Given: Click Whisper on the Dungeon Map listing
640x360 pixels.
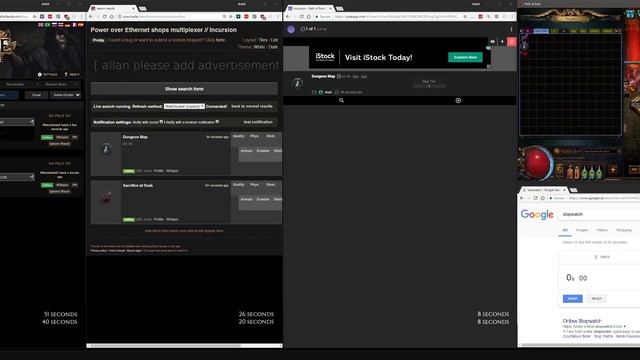Looking at the screenshot, I should point(172,171).
